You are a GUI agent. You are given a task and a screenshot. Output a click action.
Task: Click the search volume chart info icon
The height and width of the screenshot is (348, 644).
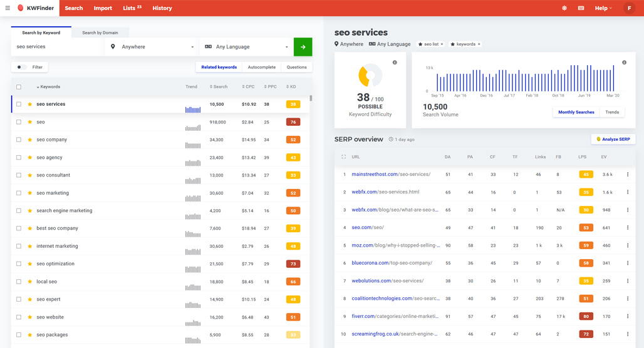[x=624, y=63]
